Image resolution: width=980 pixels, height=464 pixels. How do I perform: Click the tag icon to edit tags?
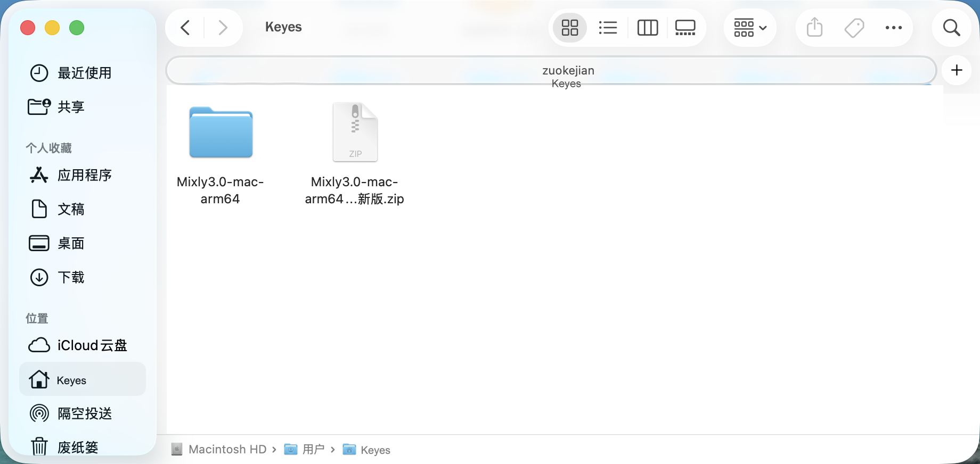pyautogui.click(x=854, y=28)
